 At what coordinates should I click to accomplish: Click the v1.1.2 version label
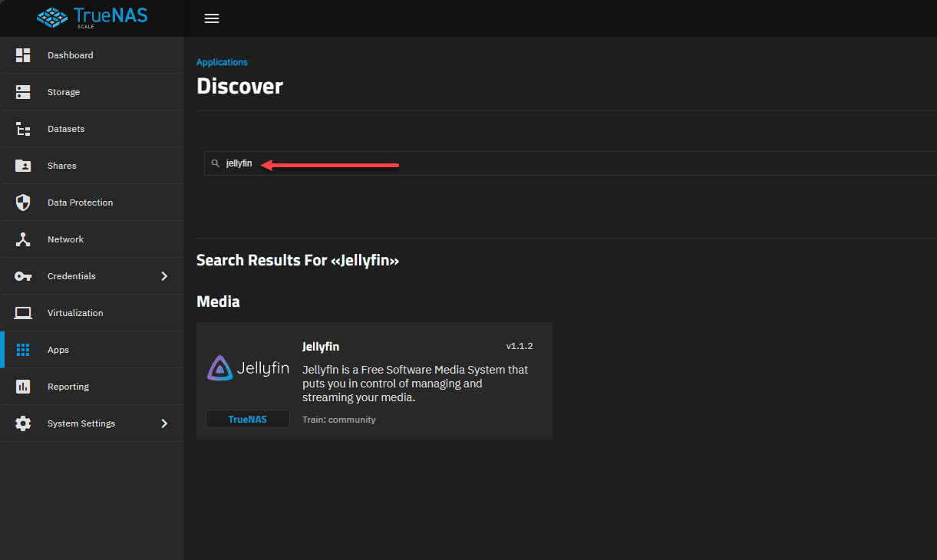pyautogui.click(x=520, y=346)
